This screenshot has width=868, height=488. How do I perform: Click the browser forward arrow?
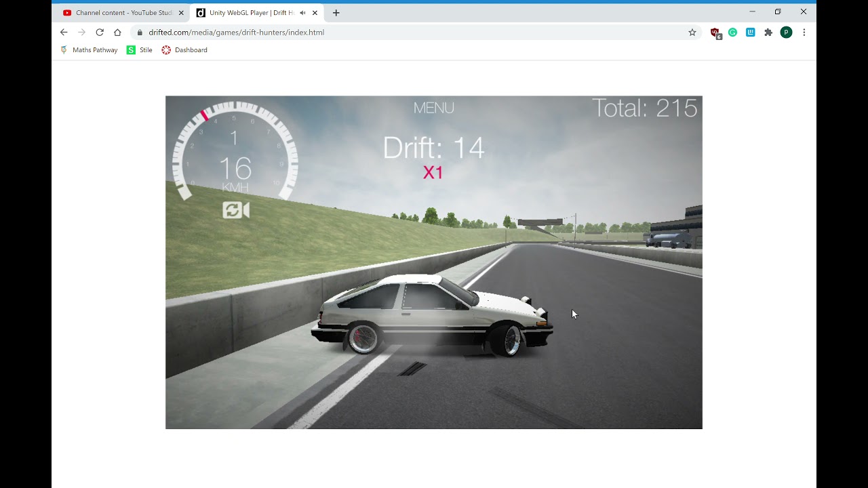[81, 32]
